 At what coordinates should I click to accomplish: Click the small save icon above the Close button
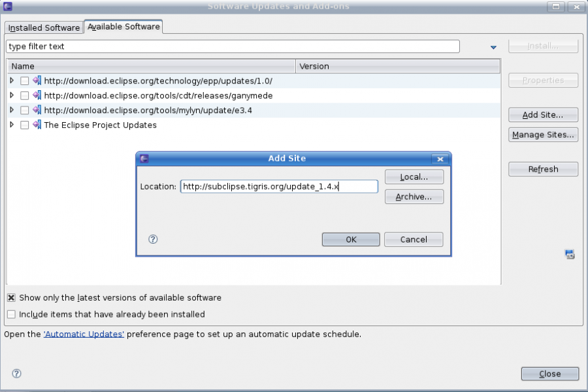click(x=569, y=254)
